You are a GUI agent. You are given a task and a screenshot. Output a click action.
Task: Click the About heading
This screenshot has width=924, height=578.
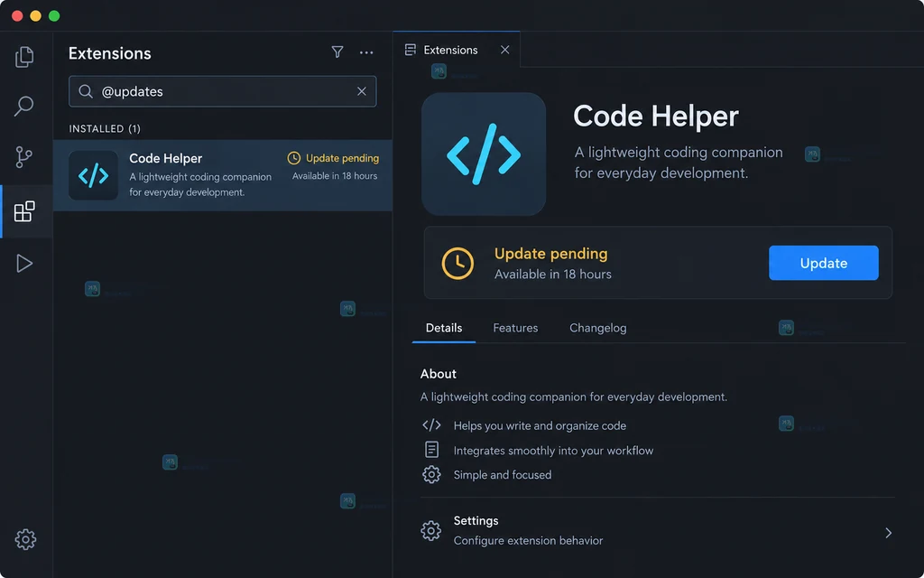pos(439,374)
